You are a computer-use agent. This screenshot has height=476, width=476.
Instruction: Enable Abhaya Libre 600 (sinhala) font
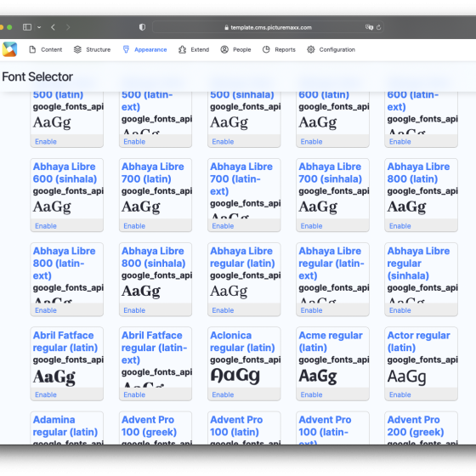click(x=46, y=226)
